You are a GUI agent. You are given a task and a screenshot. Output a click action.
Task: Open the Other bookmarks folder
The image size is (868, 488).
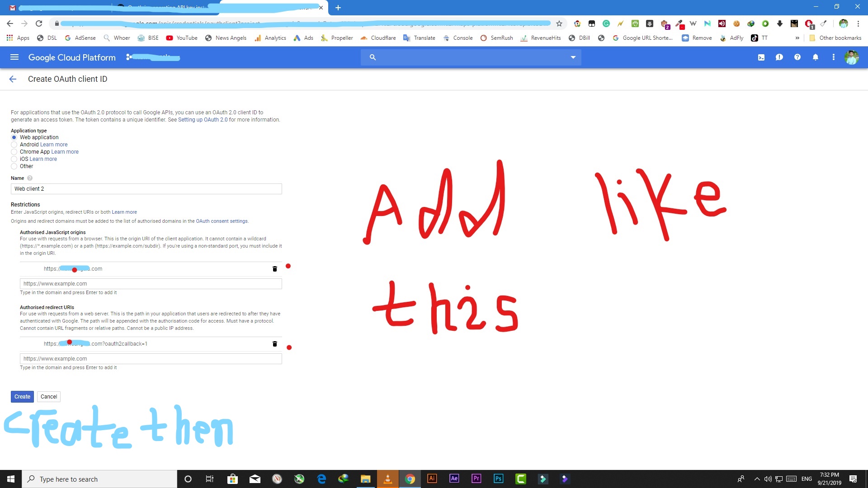(x=835, y=38)
